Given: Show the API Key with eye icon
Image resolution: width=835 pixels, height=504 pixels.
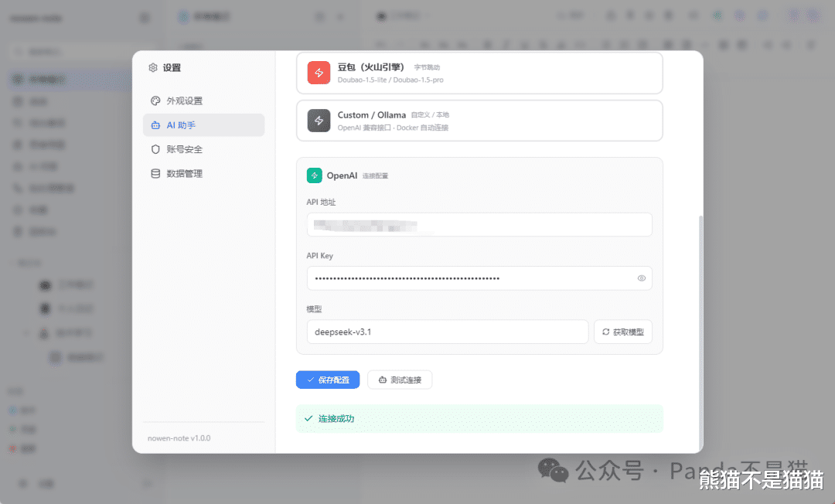Looking at the screenshot, I should point(642,278).
